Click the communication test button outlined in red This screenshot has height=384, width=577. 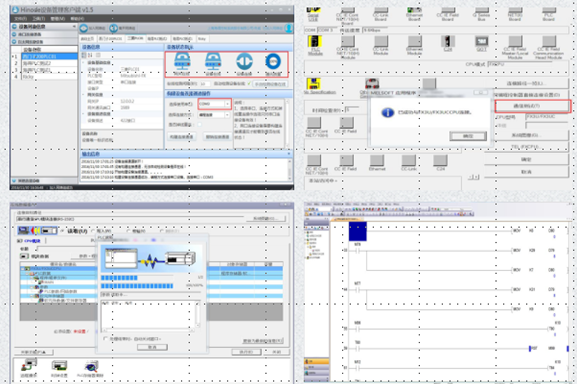532,106
